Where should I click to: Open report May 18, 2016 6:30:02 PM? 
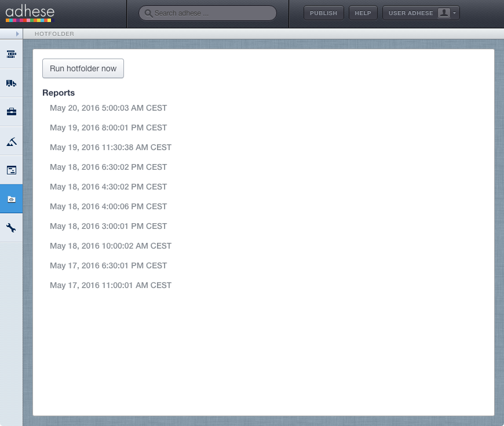(x=108, y=167)
